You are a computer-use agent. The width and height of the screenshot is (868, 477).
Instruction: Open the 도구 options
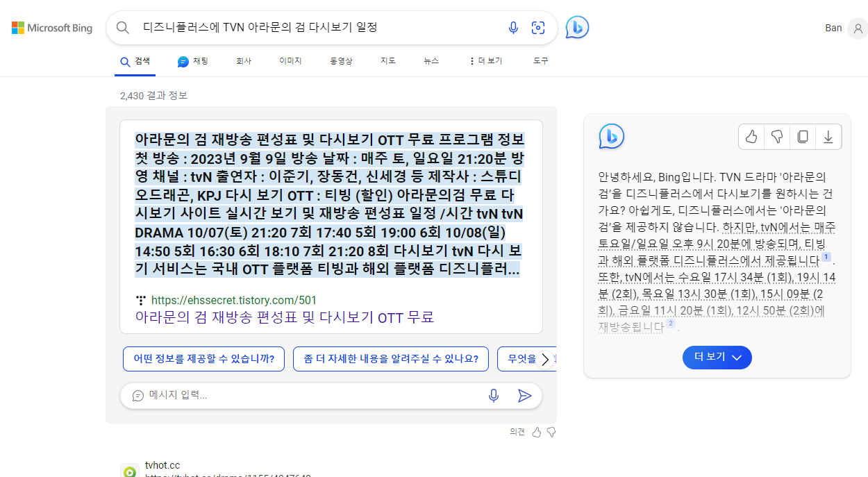tap(541, 61)
